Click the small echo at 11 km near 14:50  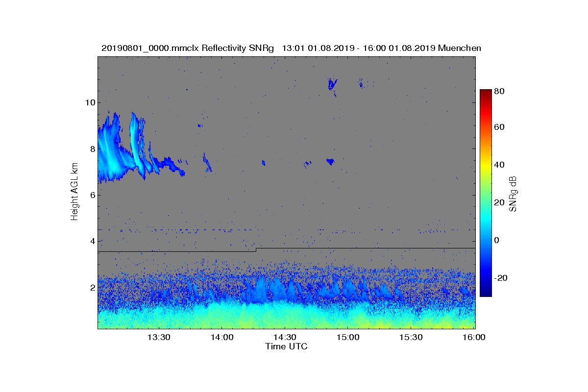333,85
